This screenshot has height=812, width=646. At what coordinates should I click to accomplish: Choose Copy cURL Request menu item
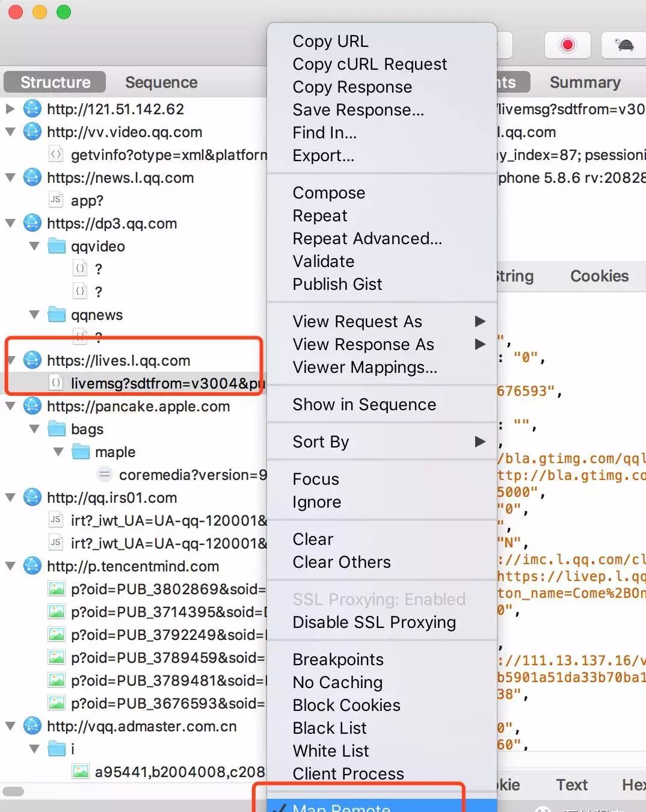369,64
